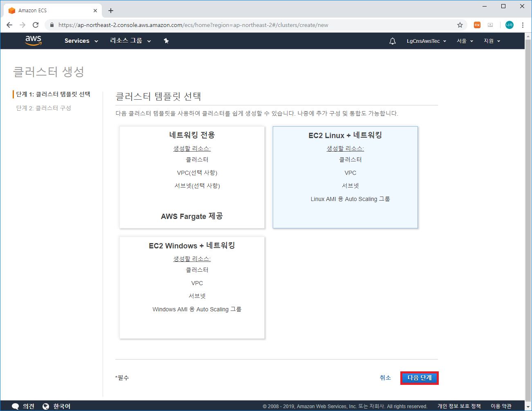Viewport: 532px width, 411px height.
Task: Click 'Linux AMI 용 Auto Scaling 그룹' text
Action: pyautogui.click(x=350, y=199)
